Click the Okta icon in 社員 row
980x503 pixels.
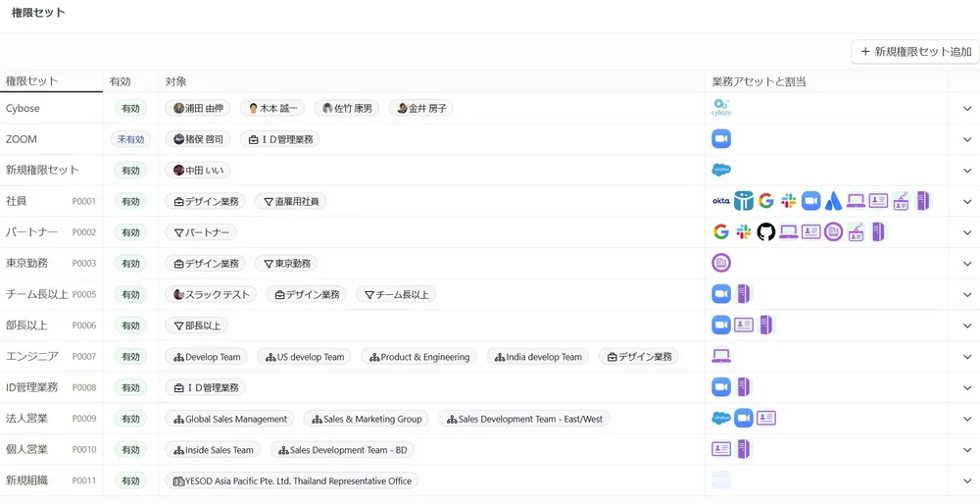(x=720, y=201)
